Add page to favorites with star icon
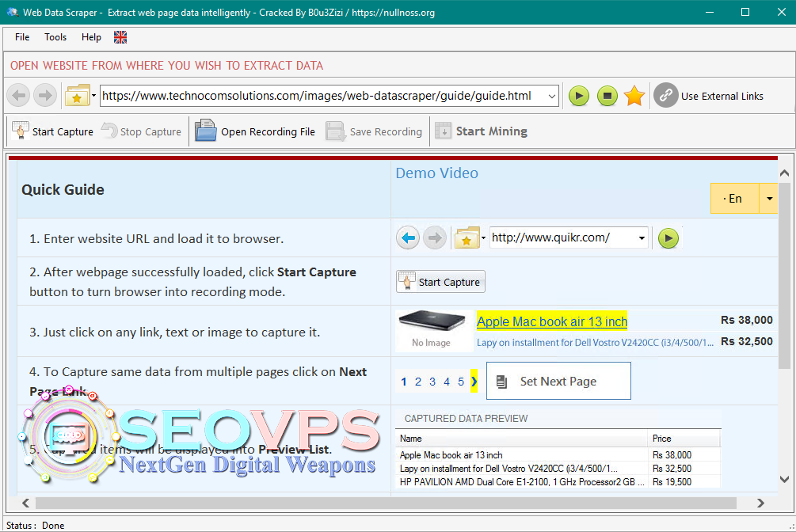Screen dimensions: 796x532 [634, 96]
